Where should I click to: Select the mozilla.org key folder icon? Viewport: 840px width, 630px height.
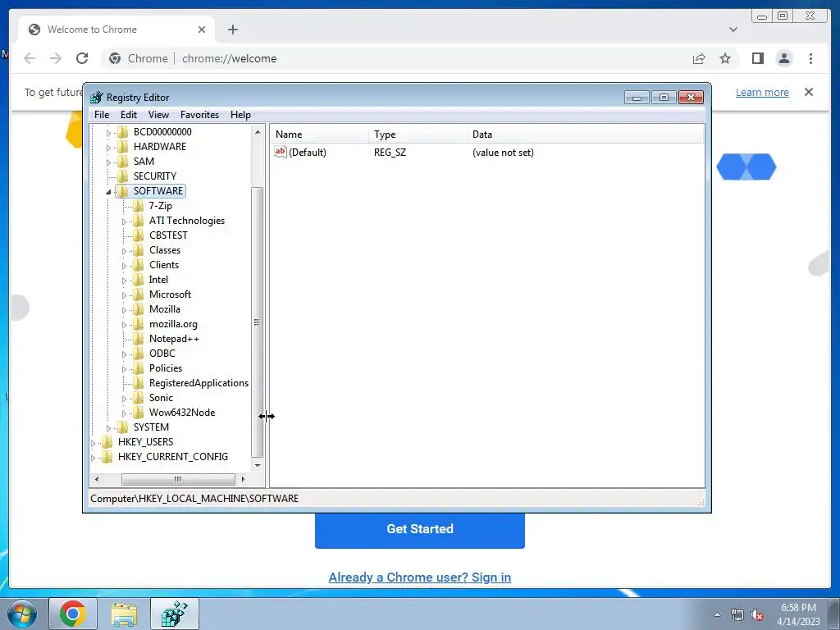[x=138, y=324]
